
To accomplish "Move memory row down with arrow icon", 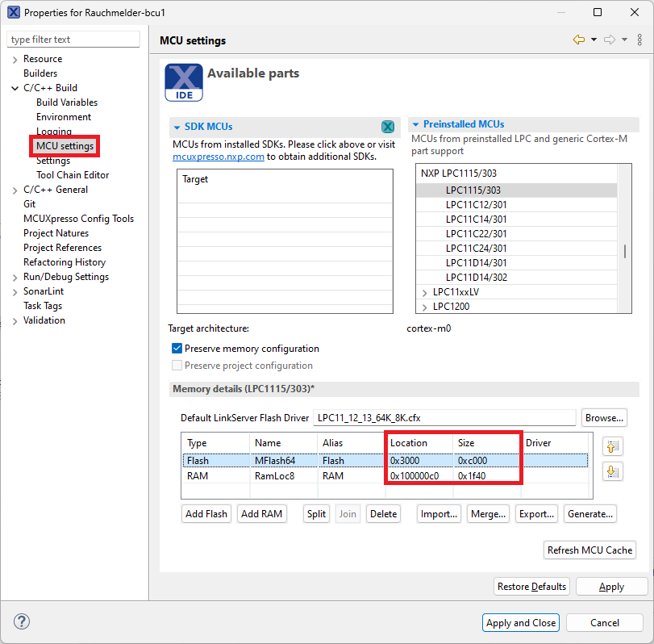I will 612,472.
